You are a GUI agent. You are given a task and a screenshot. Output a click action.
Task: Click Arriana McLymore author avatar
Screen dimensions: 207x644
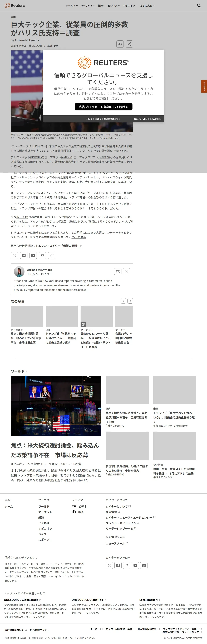tap(19, 271)
